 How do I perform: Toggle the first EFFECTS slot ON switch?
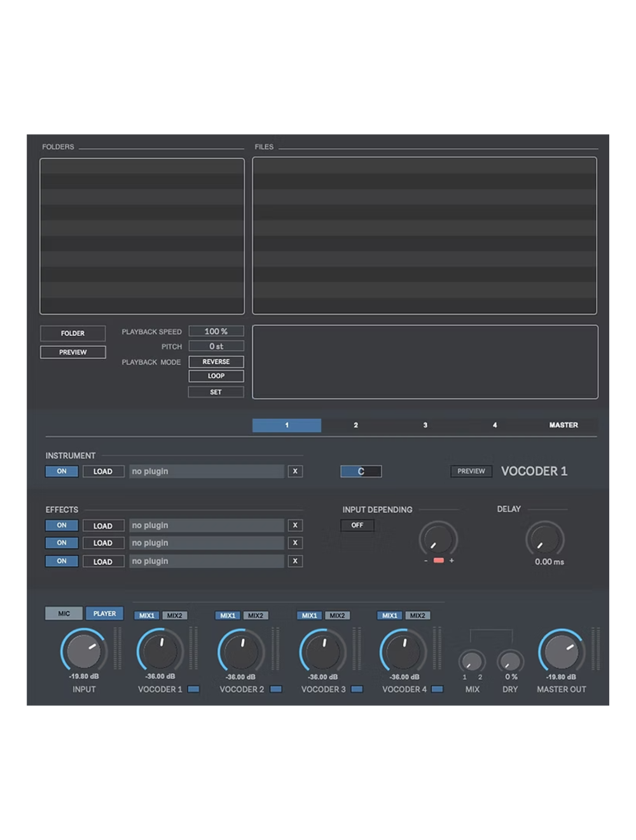(61, 525)
